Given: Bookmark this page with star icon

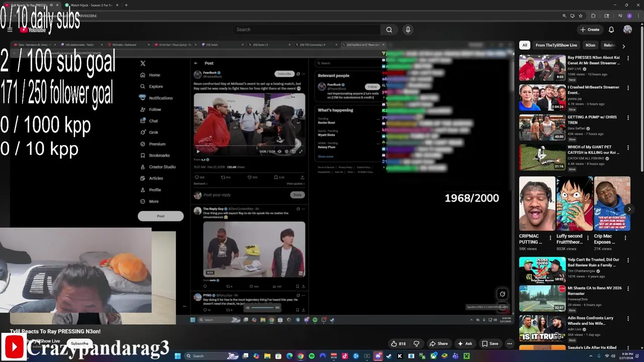Looking at the screenshot, I should click(x=581, y=16).
